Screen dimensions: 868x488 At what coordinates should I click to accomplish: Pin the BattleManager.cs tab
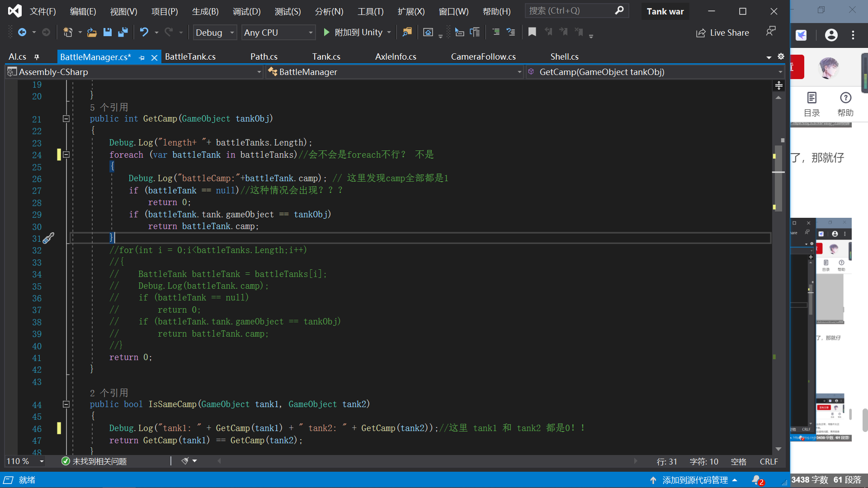(x=142, y=57)
